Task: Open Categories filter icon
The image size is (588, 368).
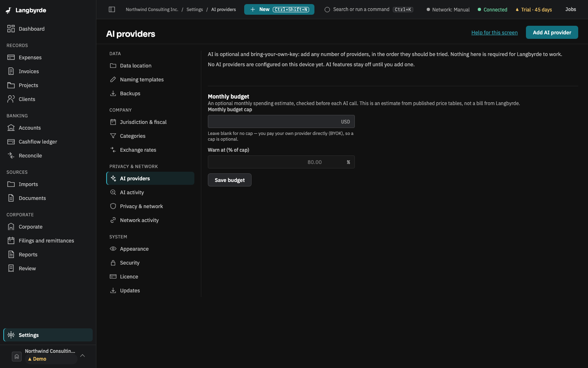Action: pos(113,136)
